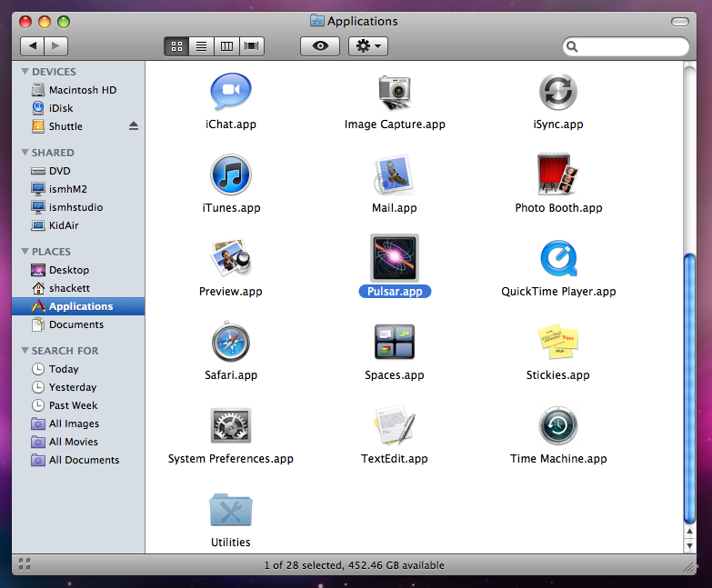Viewport: 712px width, 588px height.
Task: Select the Preview.app icon
Action: (231, 258)
